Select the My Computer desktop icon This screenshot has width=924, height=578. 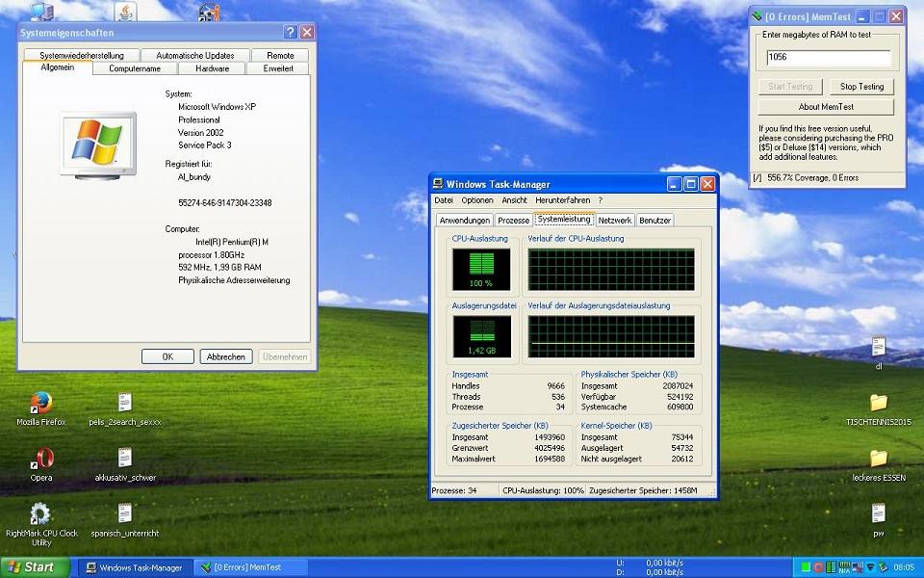click(41, 11)
